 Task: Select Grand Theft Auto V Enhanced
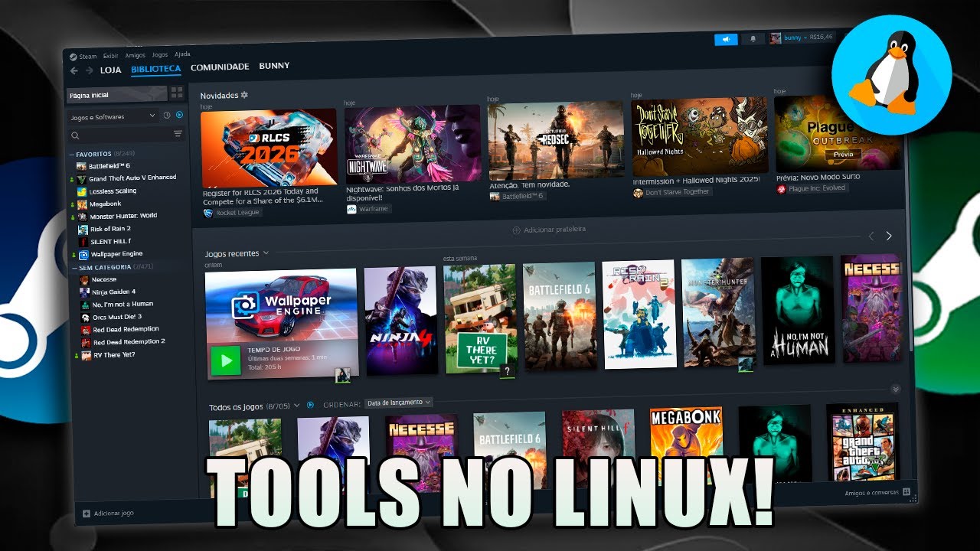(x=126, y=178)
